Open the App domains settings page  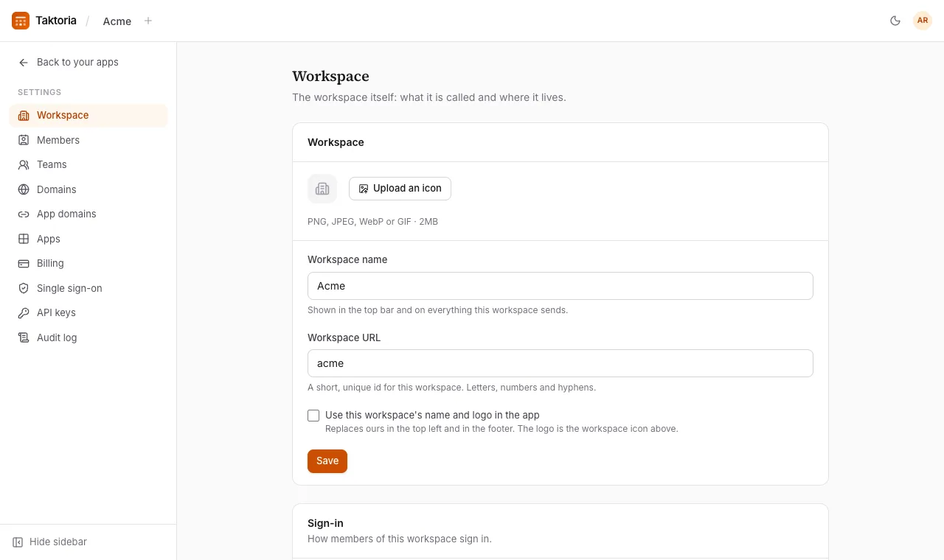[x=88, y=214]
